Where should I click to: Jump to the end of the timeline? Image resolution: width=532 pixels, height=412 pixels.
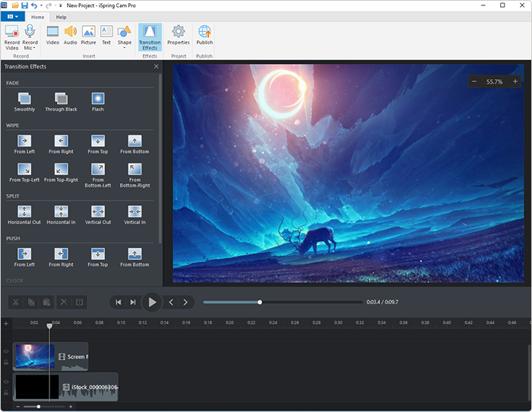coord(133,302)
